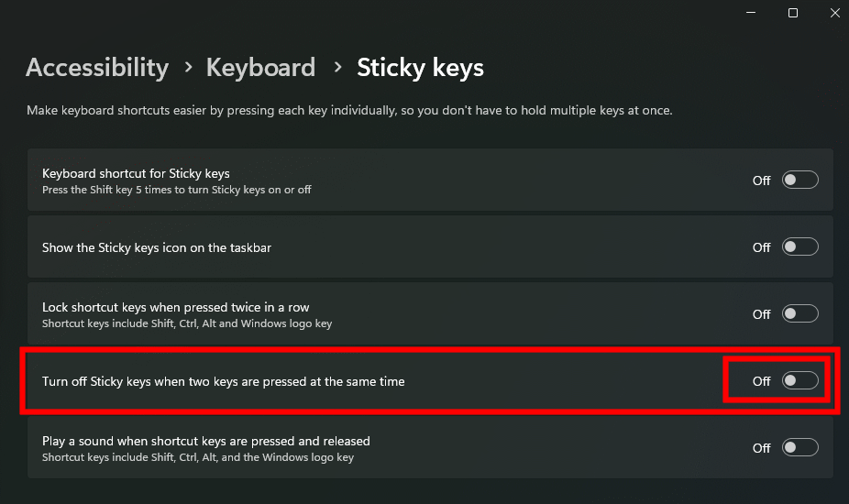The width and height of the screenshot is (849, 504).
Task: Maximize the Settings window
Action: point(793,13)
